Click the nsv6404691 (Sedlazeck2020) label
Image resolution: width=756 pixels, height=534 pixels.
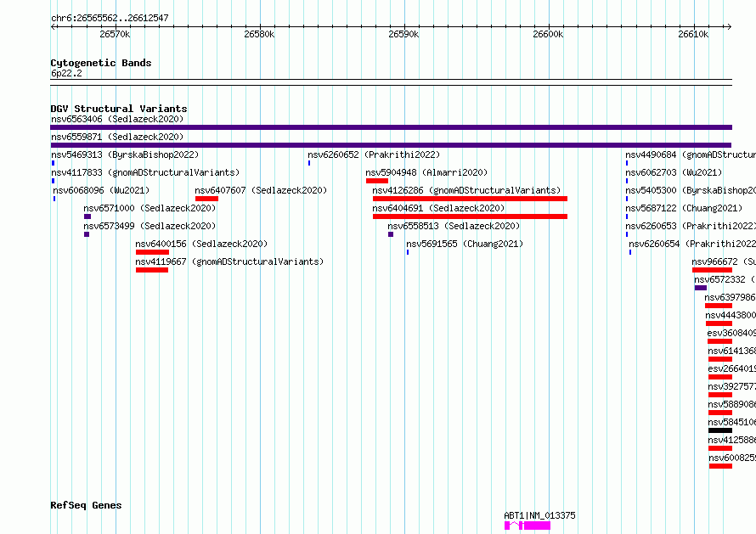tap(438, 208)
